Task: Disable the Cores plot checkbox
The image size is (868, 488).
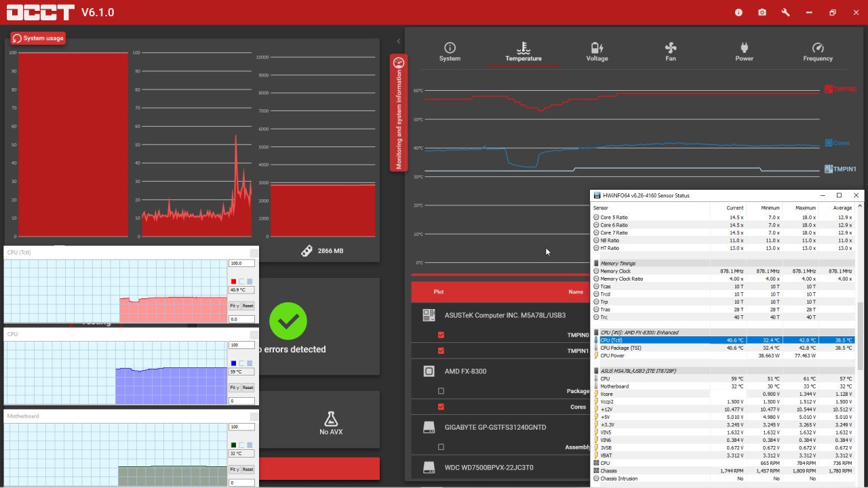Action: tap(441, 407)
